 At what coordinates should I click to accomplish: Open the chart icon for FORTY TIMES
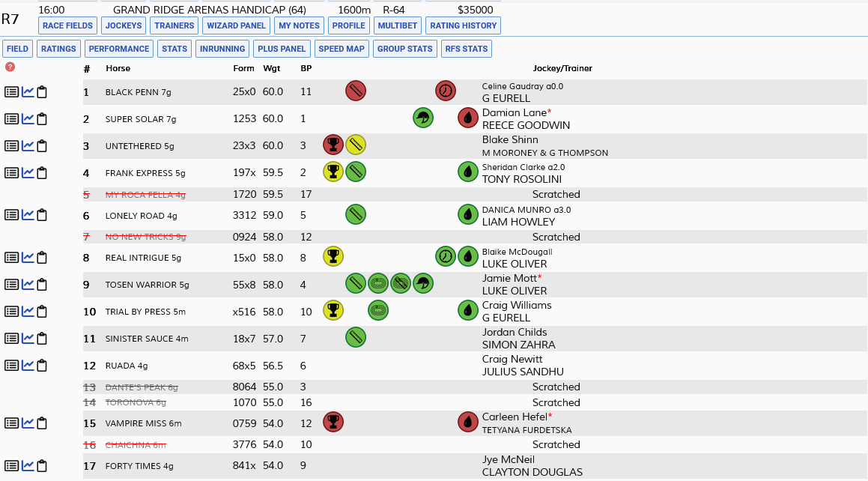point(28,466)
